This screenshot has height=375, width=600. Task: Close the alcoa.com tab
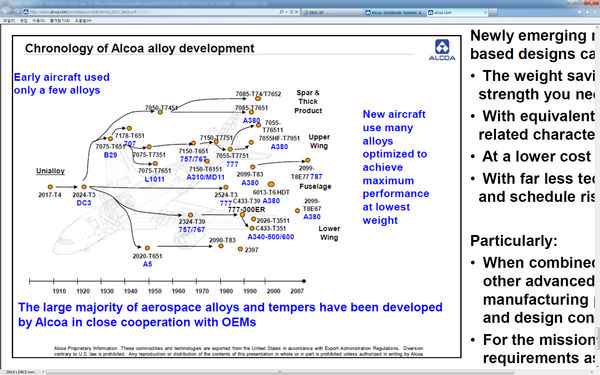(x=485, y=13)
